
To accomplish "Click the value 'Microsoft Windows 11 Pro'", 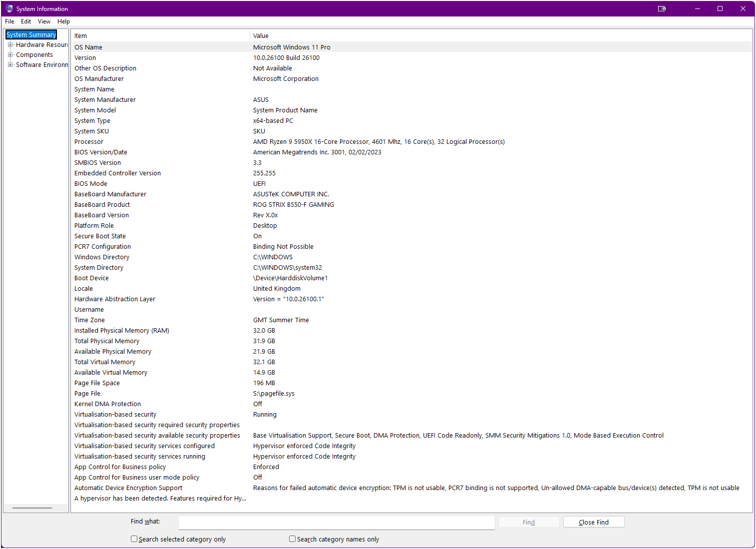I will 292,47.
